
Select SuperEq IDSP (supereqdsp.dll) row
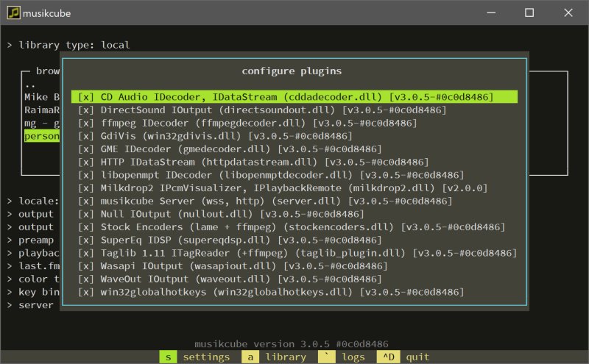[x=294, y=240]
